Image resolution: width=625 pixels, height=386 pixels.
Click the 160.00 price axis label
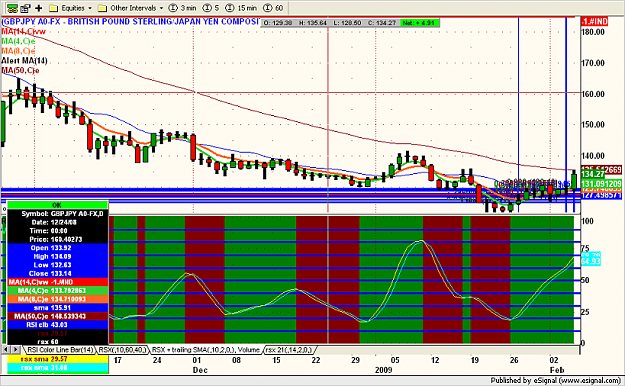(593, 94)
